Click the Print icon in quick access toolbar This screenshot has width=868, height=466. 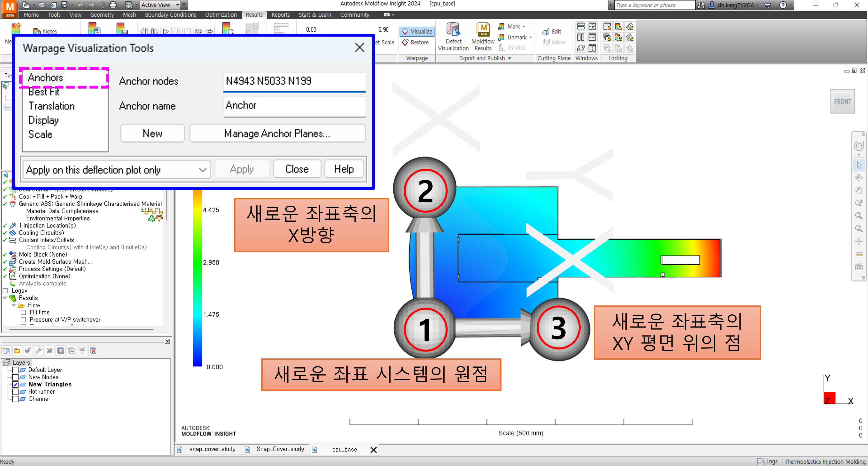(x=113, y=5)
